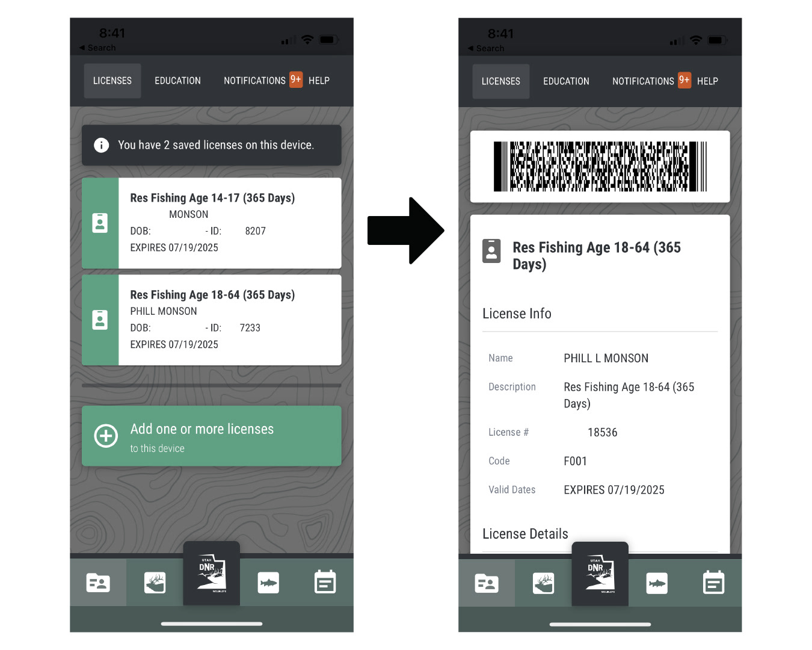Open Education tab in left phone screen
The height and width of the screenshot is (650, 812).
click(x=177, y=81)
